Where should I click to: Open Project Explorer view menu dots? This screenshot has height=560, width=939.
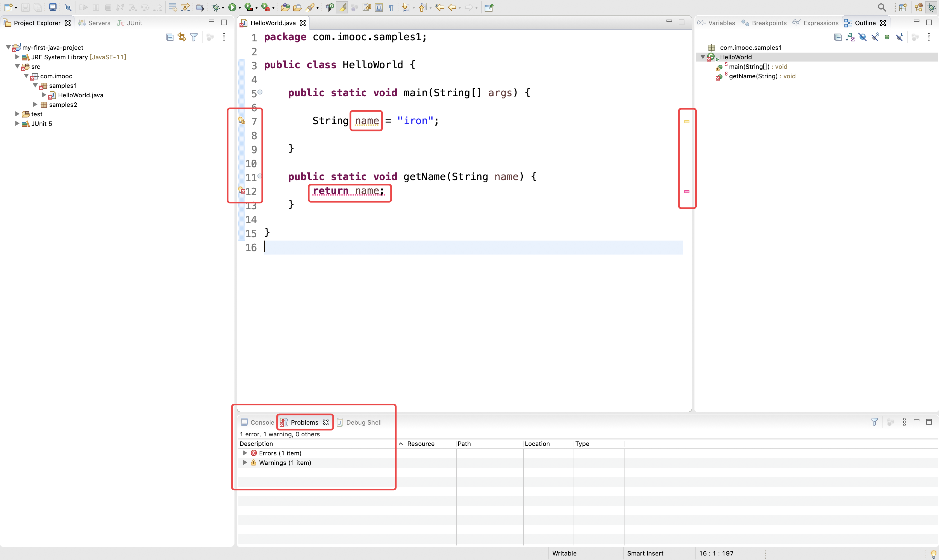pyautogui.click(x=224, y=37)
